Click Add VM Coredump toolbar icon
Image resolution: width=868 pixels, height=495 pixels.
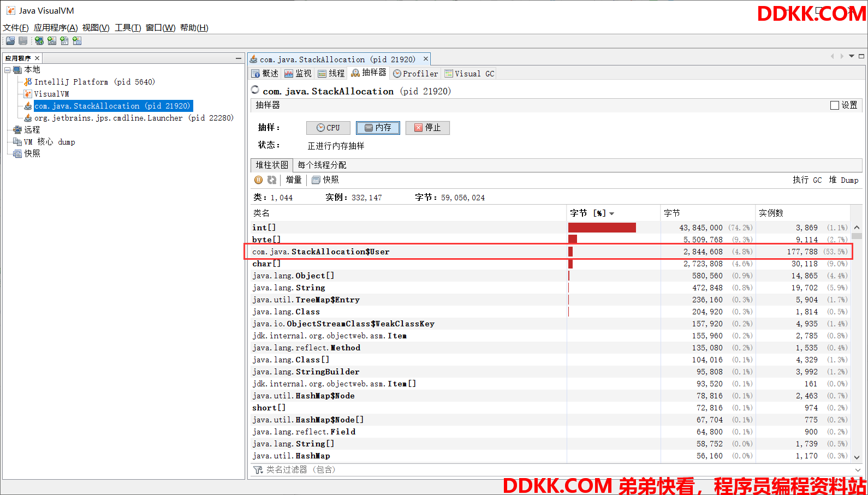(x=64, y=41)
